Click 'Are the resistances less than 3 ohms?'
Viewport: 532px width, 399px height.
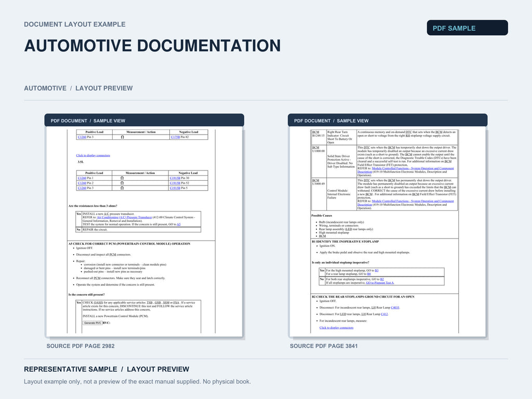[92, 206]
